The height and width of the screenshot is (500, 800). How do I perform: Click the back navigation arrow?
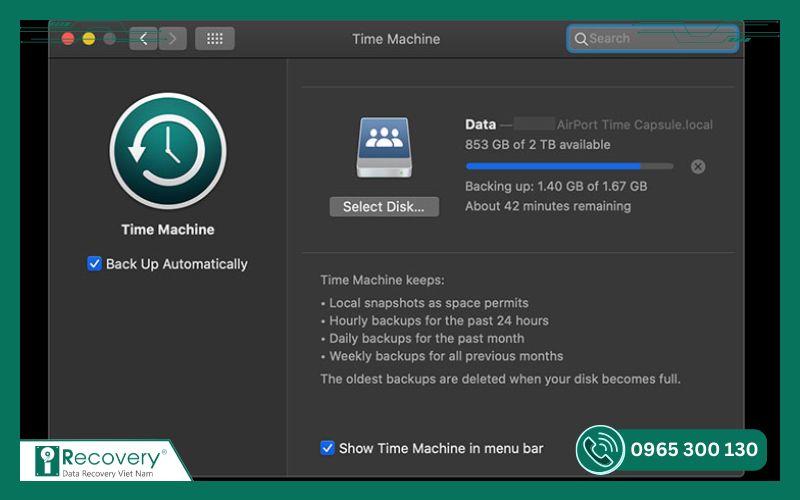[x=143, y=39]
